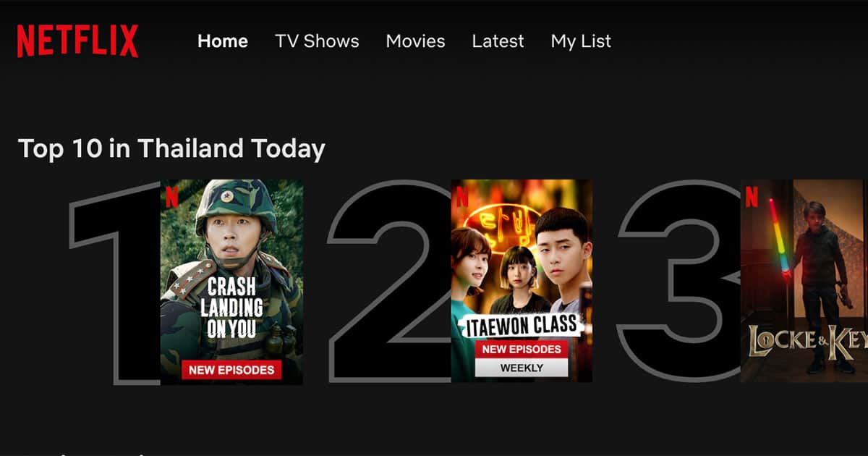This screenshot has width=868, height=456.
Task: Click the Netflix logo
Action: (x=77, y=41)
